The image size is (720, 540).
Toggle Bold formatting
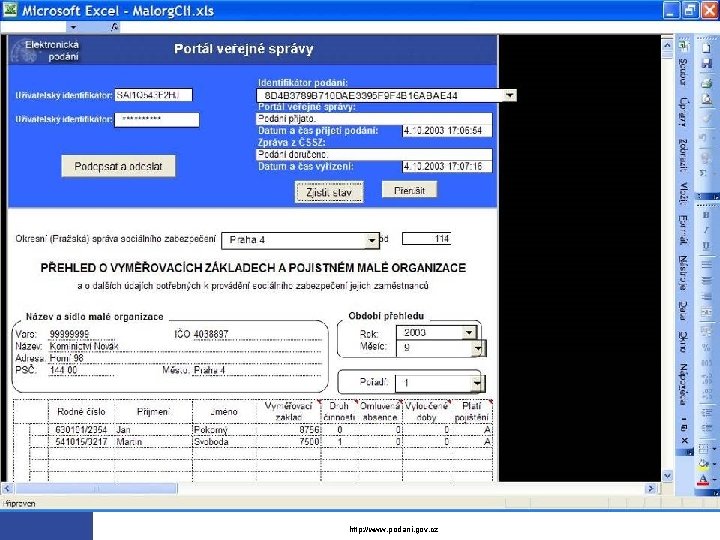(x=706, y=215)
